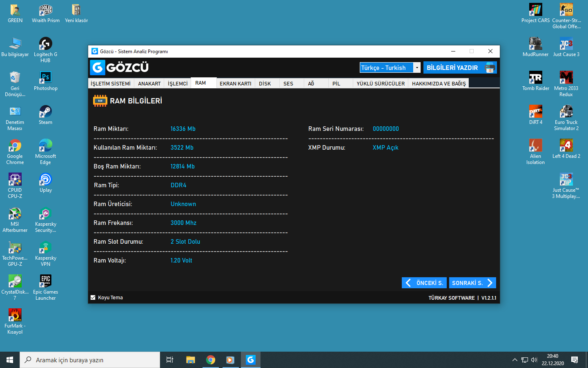Open the TechPowerUp GPU-Z icon
588x368 pixels.
coord(15,254)
